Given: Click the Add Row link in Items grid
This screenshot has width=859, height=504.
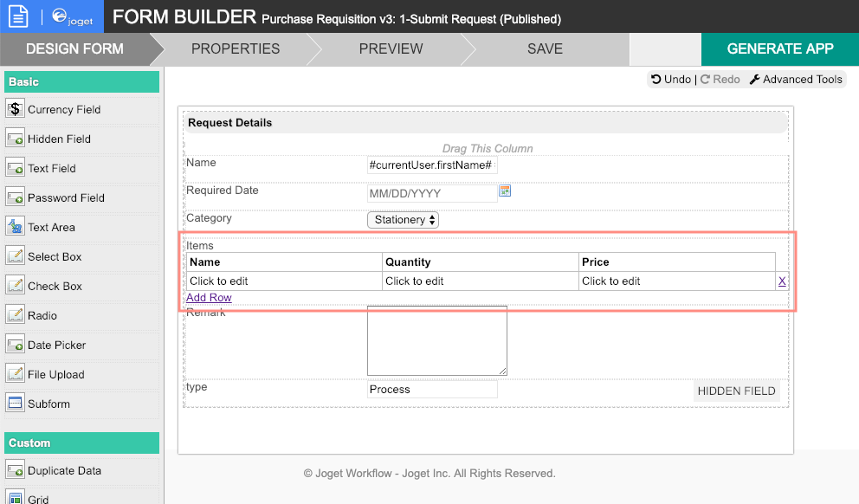Looking at the screenshot, I should point(209,298).
